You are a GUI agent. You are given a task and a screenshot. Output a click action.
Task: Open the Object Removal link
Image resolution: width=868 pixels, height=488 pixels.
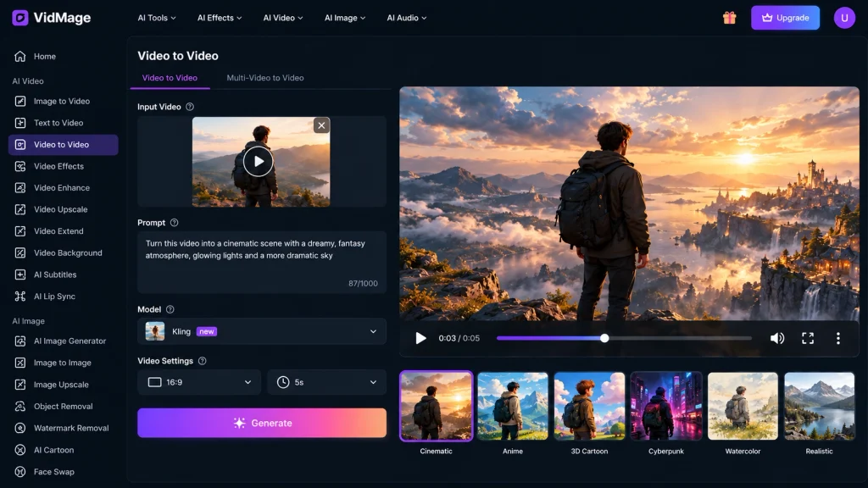(63, 406)
